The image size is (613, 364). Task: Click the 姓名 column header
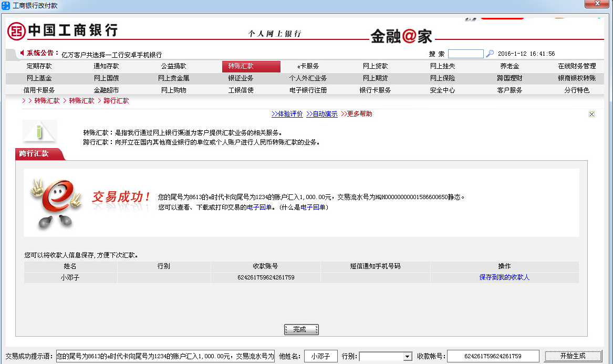click(70, 266)
